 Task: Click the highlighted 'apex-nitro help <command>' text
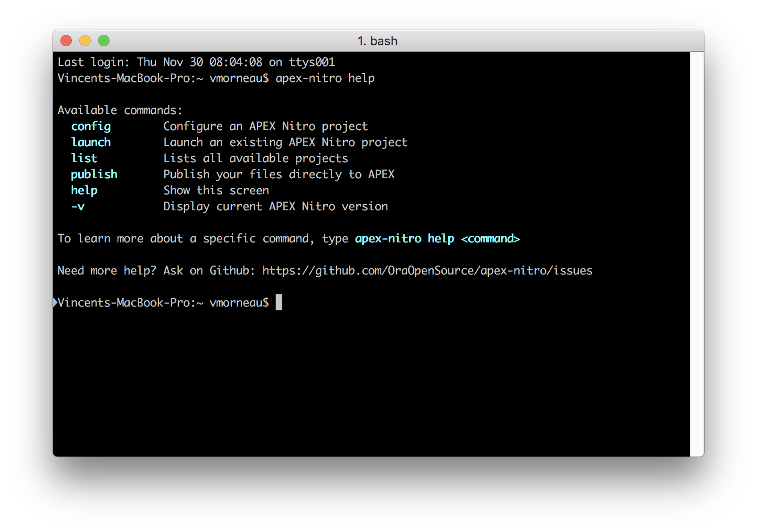click(x=437, y=239)
